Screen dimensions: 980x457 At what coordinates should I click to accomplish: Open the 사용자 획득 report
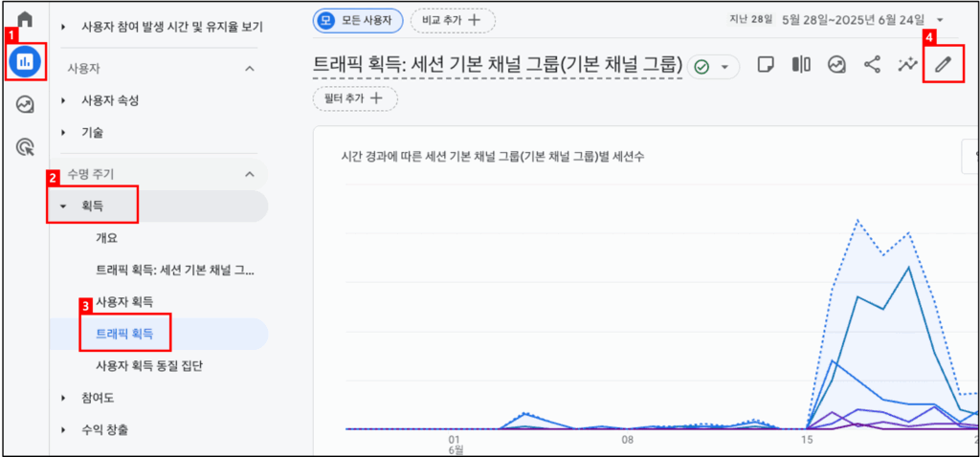point(124,302)
